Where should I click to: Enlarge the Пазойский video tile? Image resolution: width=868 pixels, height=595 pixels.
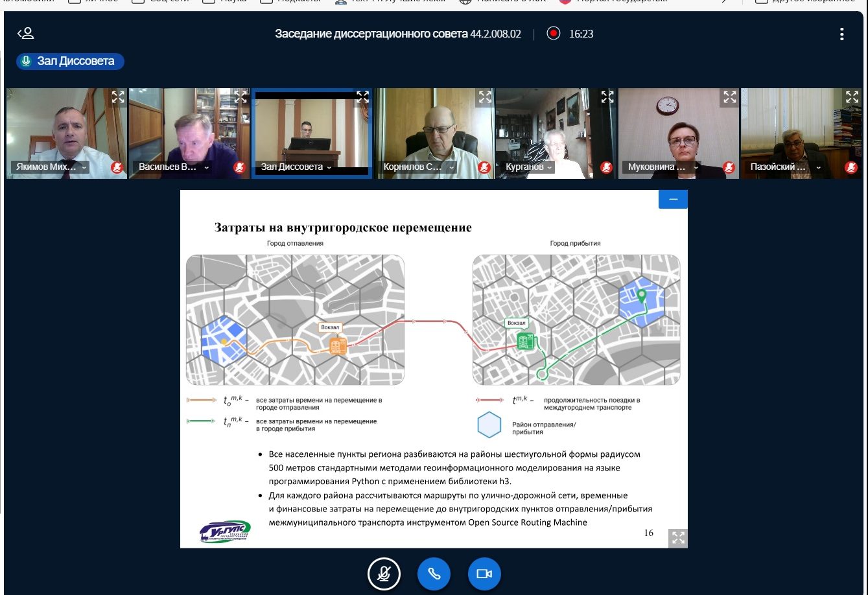852,97
